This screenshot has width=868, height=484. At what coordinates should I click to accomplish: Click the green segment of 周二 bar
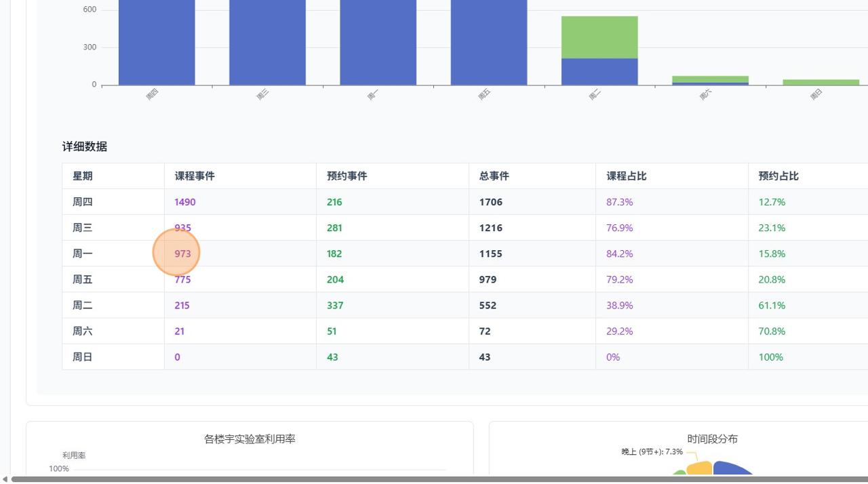pyautogui.click(x=599, y=37)
